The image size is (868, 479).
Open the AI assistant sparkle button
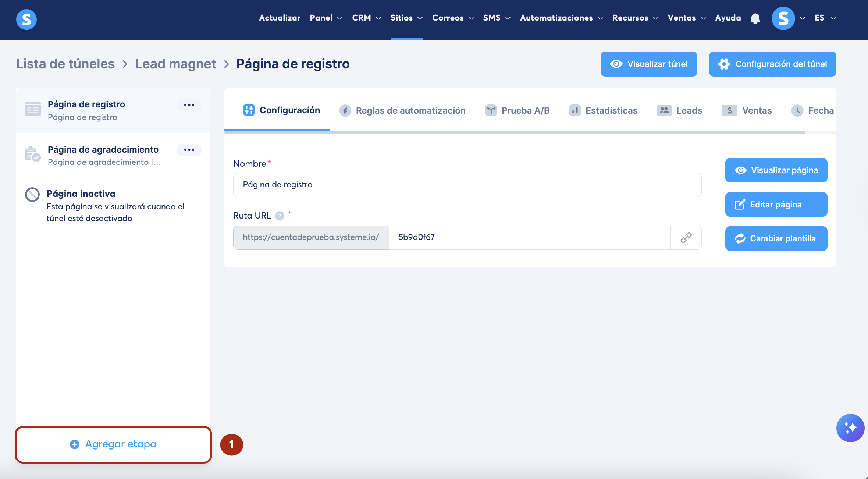pos(850,428)
